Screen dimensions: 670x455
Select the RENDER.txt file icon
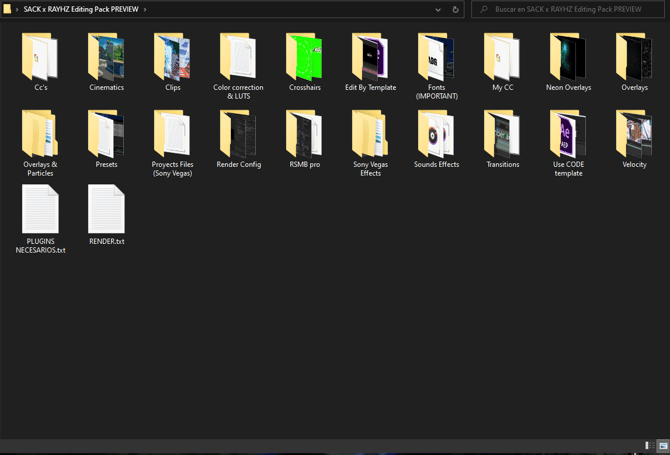(106, 209)
